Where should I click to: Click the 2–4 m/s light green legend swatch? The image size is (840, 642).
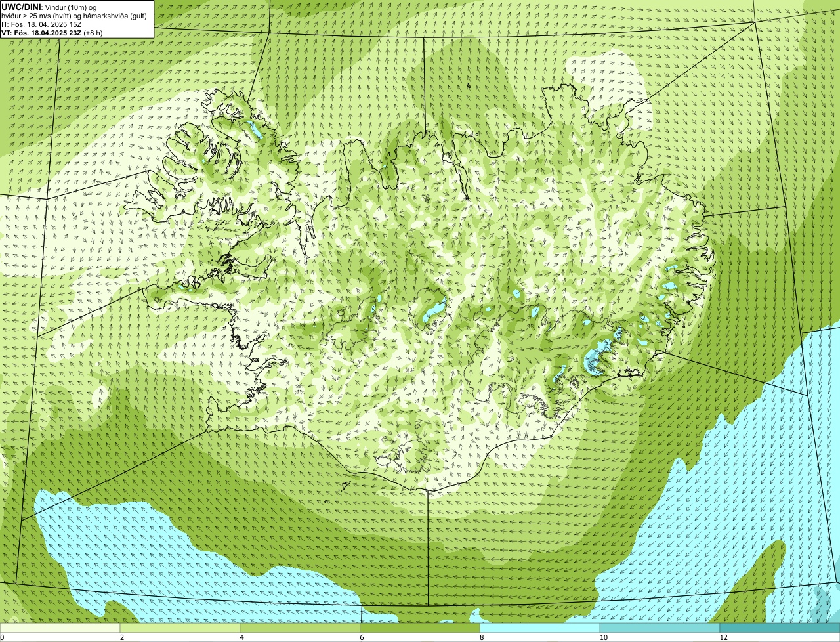coord(180,628)
